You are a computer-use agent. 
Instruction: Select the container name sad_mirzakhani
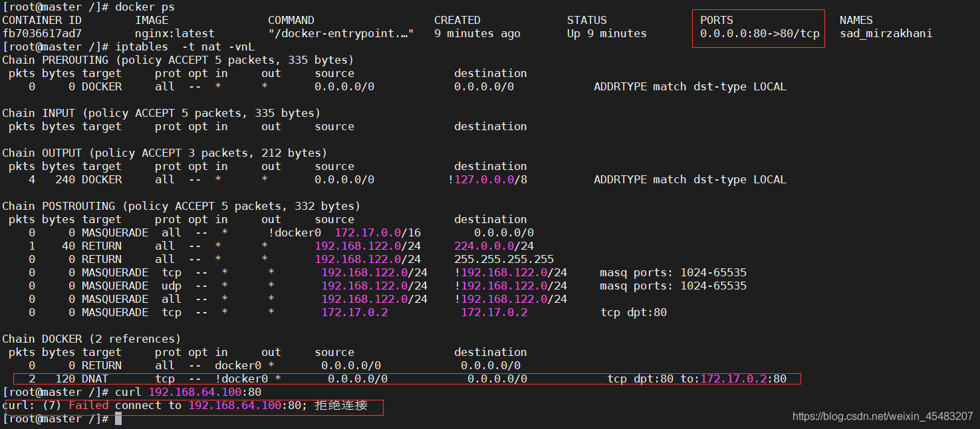[886, 33]
